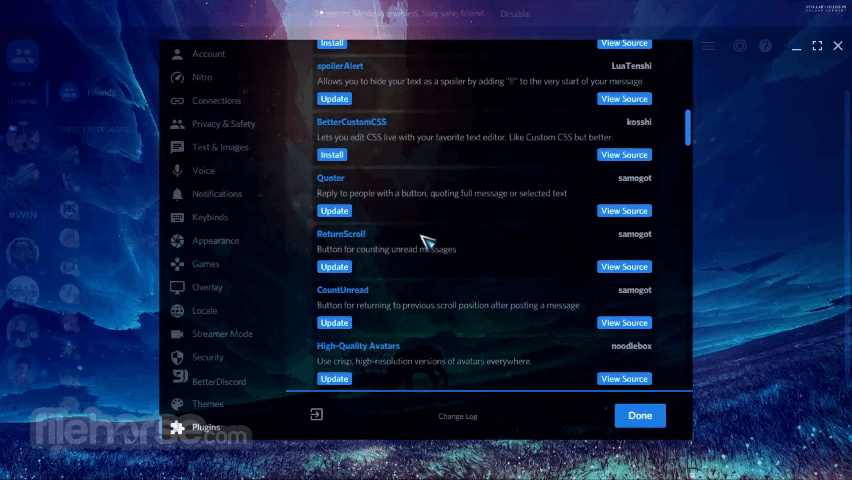Click the Text & Images chat icon
Image resolution: width=852 pixels, height=480 pixels.
tap(177, 147)
